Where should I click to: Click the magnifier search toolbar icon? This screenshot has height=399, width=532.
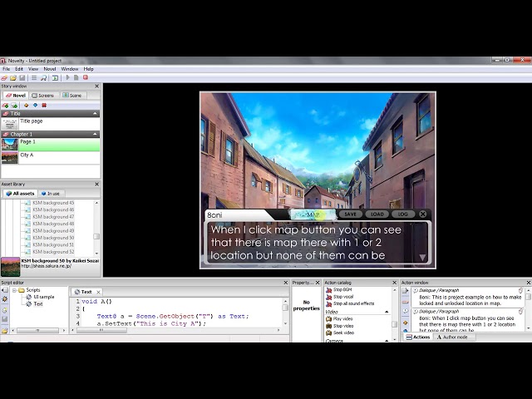(x=43, y=77)
